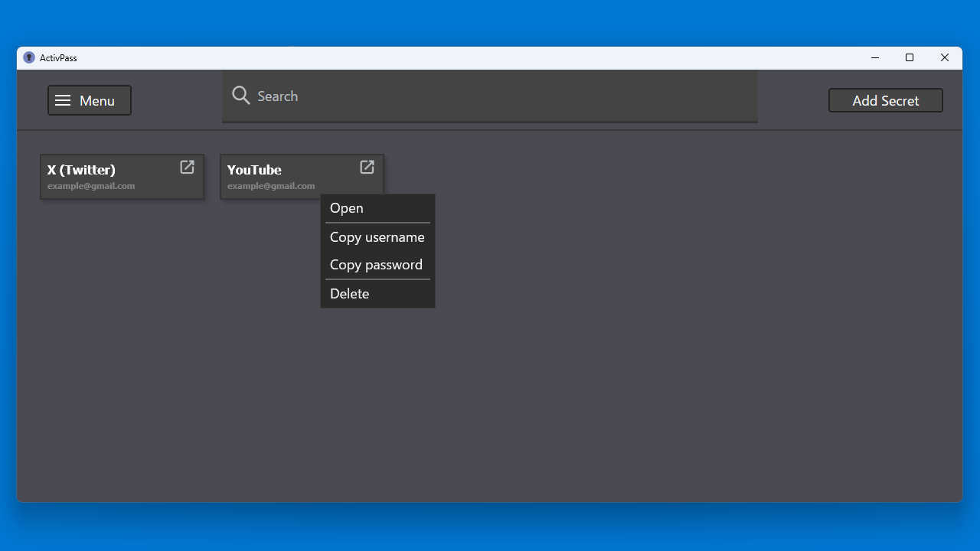Maximize the ActivPass window

[910, 57]
